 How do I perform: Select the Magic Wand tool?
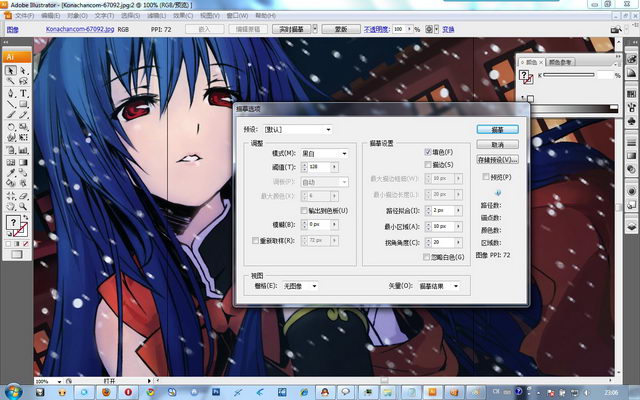[x=11, y=82]
